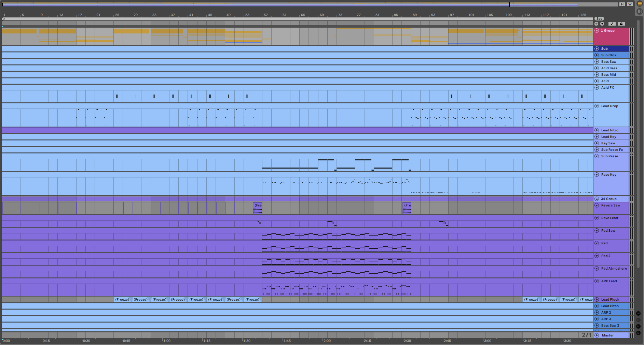
Task: Collapse the Pad Atmoshere track
Action: point(597,269)
